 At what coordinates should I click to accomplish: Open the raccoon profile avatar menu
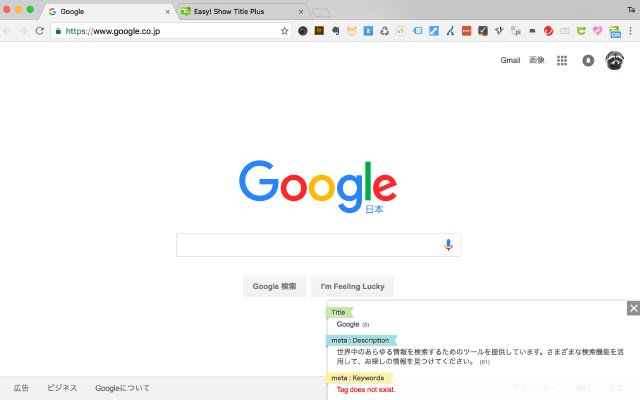(614, 60)
